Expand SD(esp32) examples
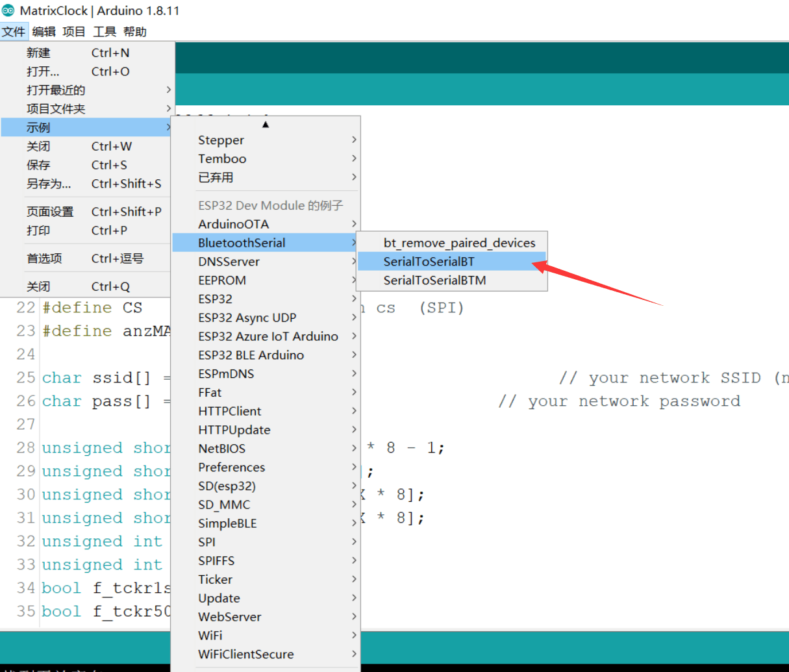This screenshot has height=672, width=789. coord(266,486)
